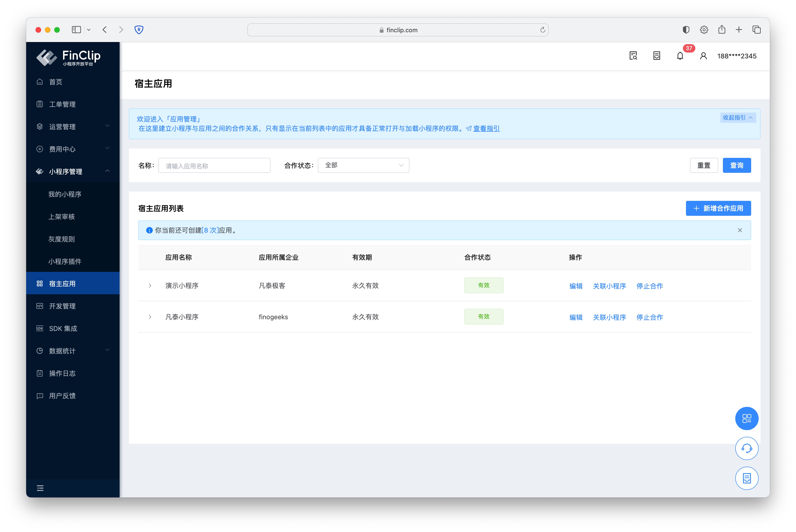
Task: Expand the 凡泰小程序 row
Action: pyautogui.click(x=150, y=317)
